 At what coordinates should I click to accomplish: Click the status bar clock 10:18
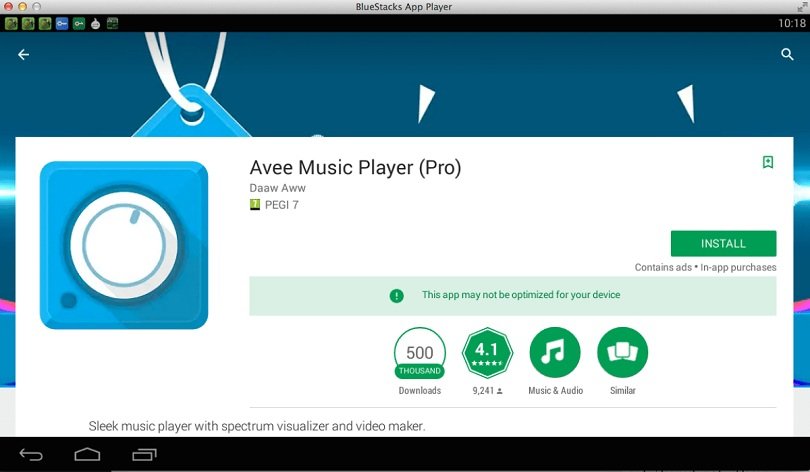[x=791, y=23]
